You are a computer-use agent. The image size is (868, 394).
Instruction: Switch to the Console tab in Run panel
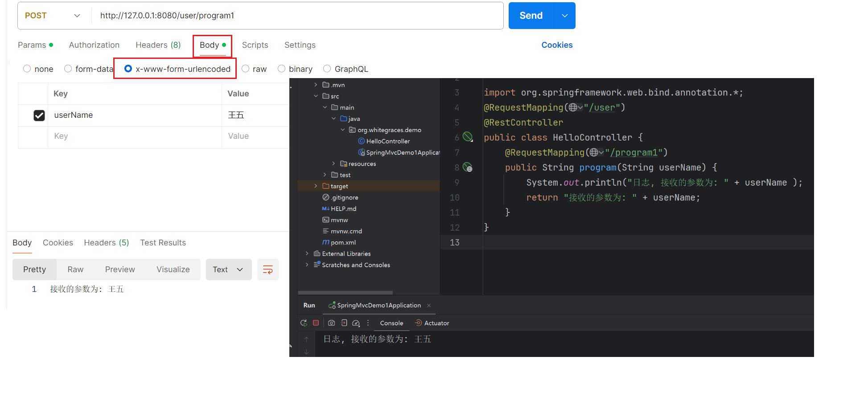click(391, 323)
